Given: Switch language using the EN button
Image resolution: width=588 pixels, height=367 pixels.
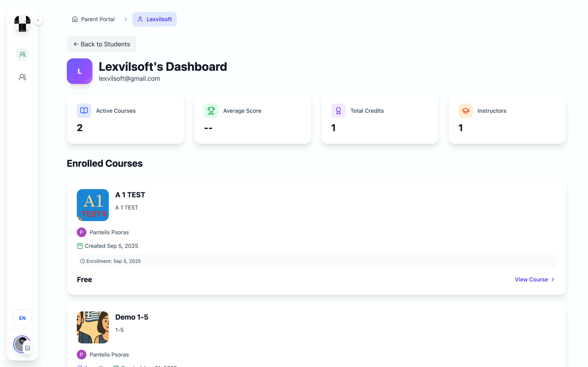Looking at the screenshot, I should pyautogui.click(x=22, y=318).
